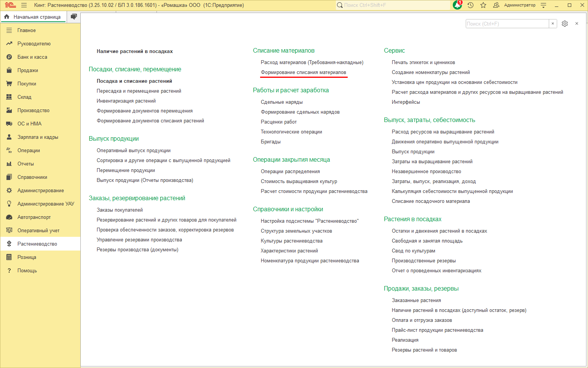Viewport: 588px width, 368px height.
Task: Open Сдельные наряды link
Action: pyautogui.click(x=282, y=102)
